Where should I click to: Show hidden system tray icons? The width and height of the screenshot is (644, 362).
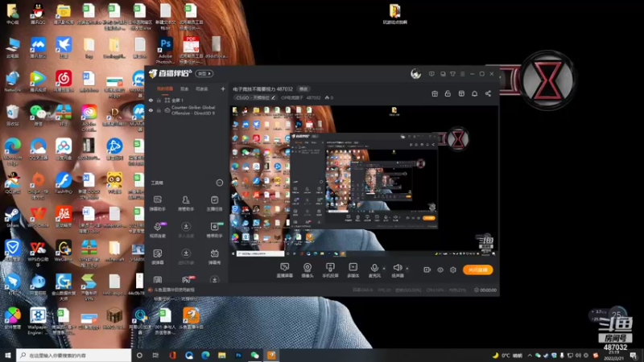click(x=530, y=356)
